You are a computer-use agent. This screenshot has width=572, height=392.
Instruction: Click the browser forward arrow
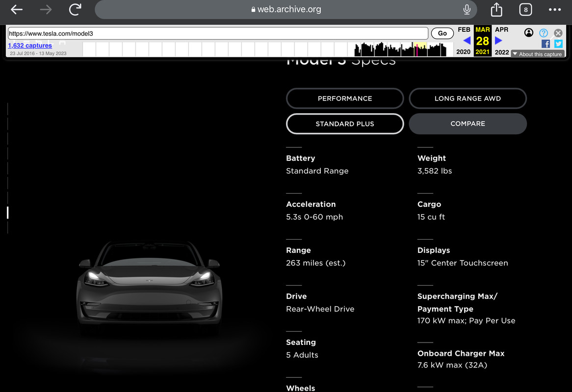46,9
